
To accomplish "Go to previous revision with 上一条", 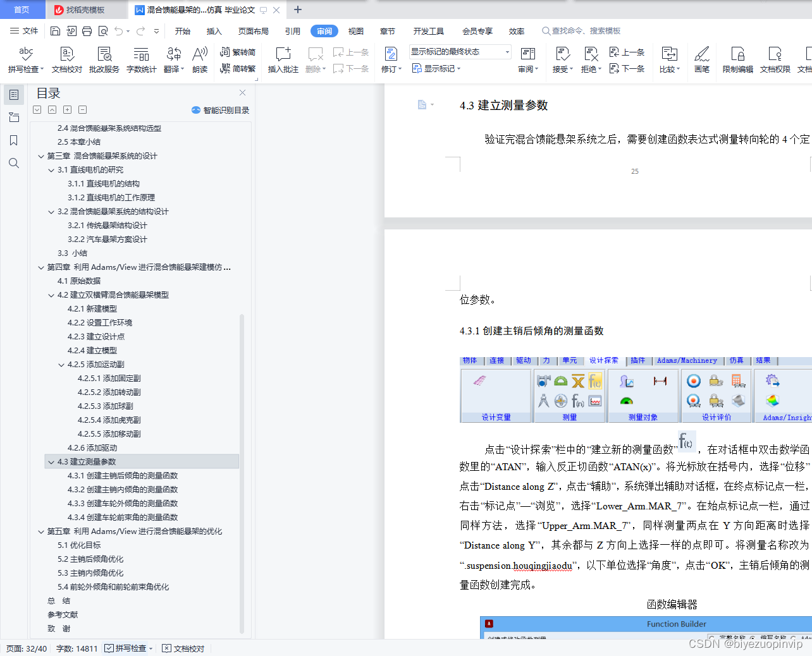I will tap(627, 52).
